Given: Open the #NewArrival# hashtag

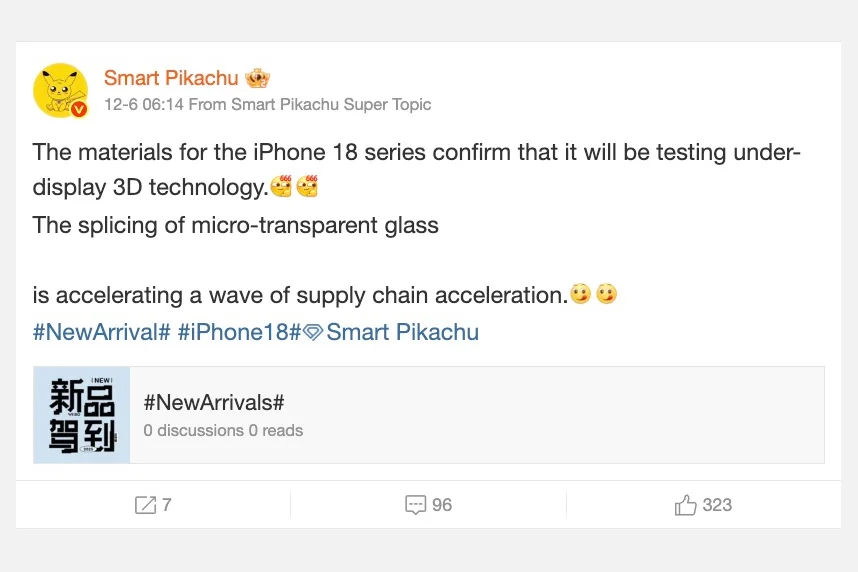Looking at the screenshot, I should [x=101, y=332].
